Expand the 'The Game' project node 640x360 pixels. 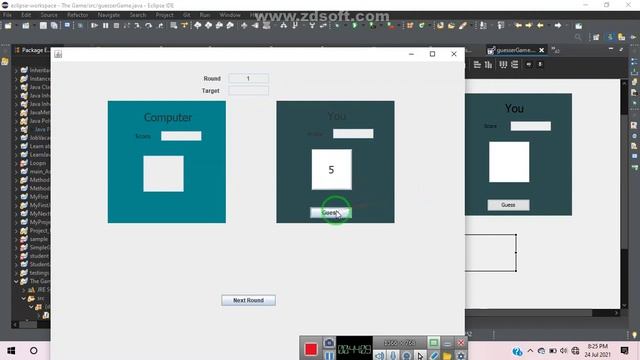[x=16, y=281]
